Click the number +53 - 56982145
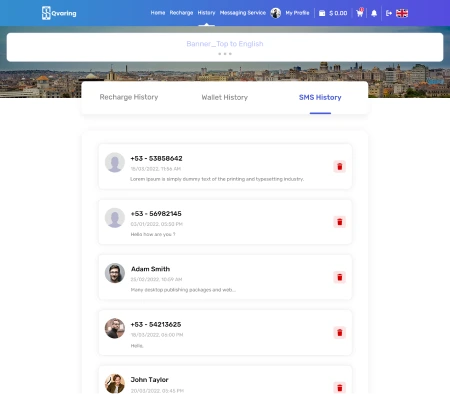This screenshot has width=450, height=394. 156,214
